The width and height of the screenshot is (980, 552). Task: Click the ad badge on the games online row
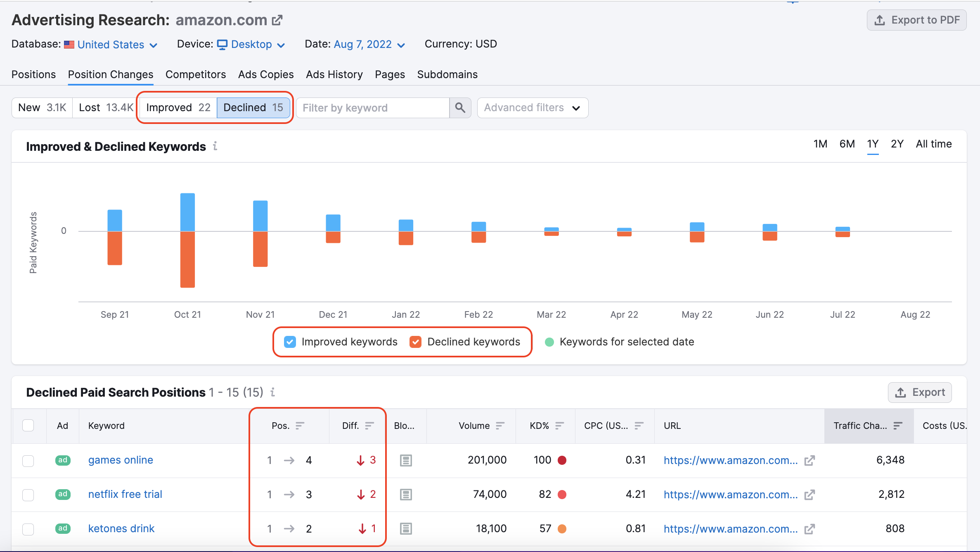(x=62, y=460)
